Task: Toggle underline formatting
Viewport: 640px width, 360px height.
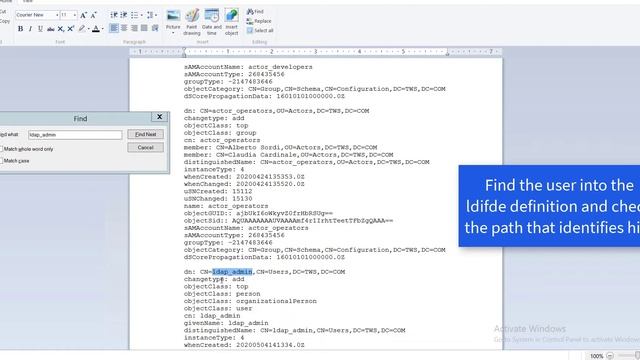Action: (40, 29)
